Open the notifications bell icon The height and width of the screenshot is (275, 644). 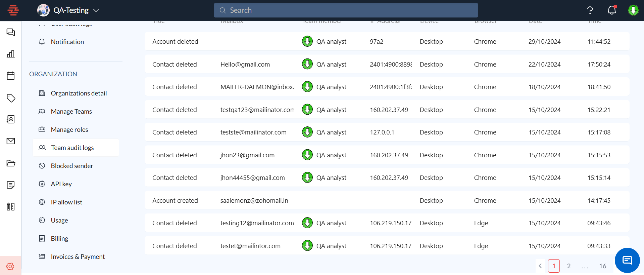(x=612, y=10)
